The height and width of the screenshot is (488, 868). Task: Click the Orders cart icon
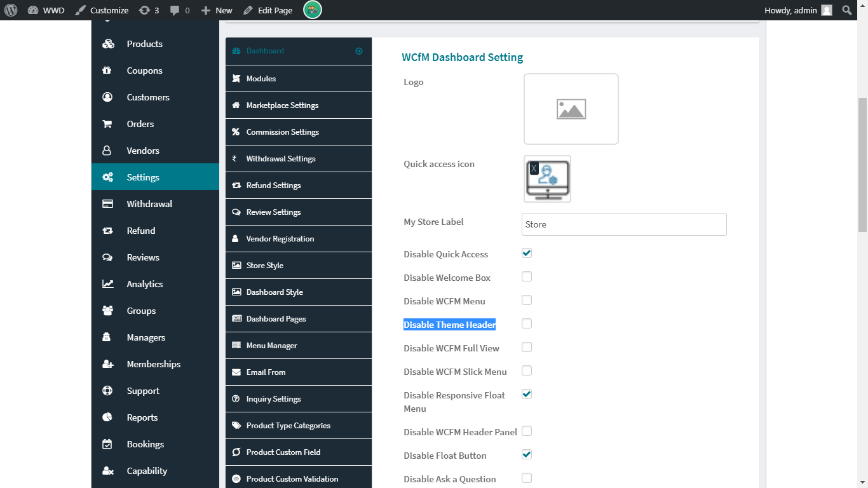[x=107, y=124]
